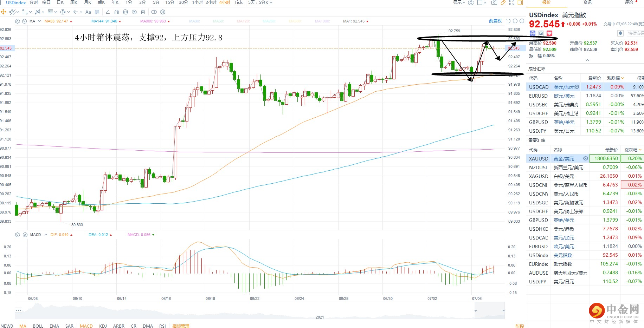Toggle the heart favorite icon
The height and width of the screenshot is (328, 644).
tap(549, 33)
